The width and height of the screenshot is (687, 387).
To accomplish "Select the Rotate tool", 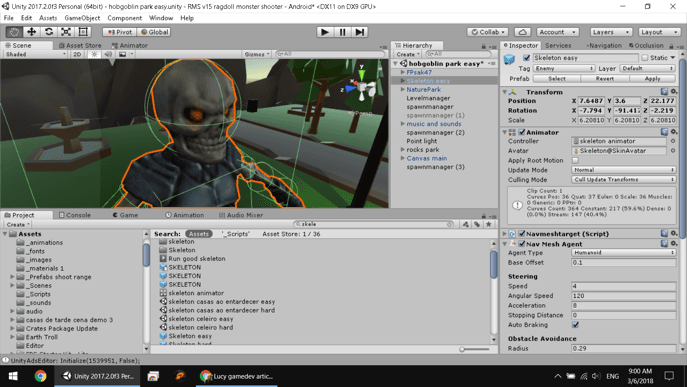I will pyautogui.click(x=49, y=32).
